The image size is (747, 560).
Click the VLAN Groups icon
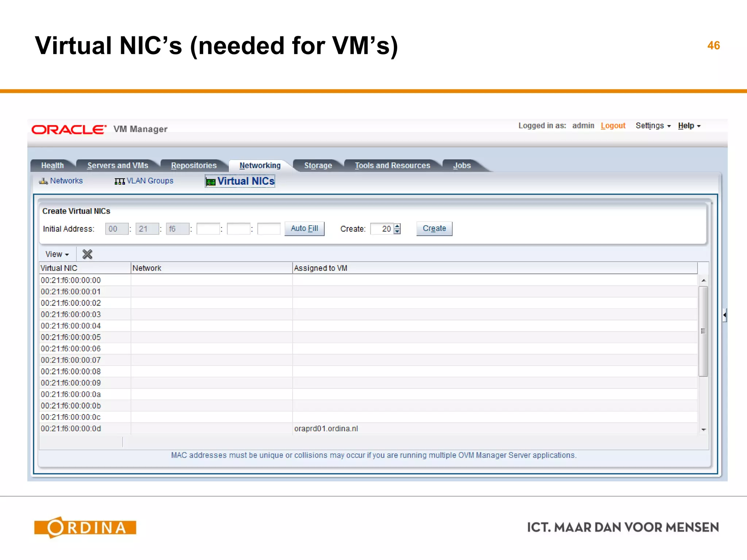pos(120,181)
